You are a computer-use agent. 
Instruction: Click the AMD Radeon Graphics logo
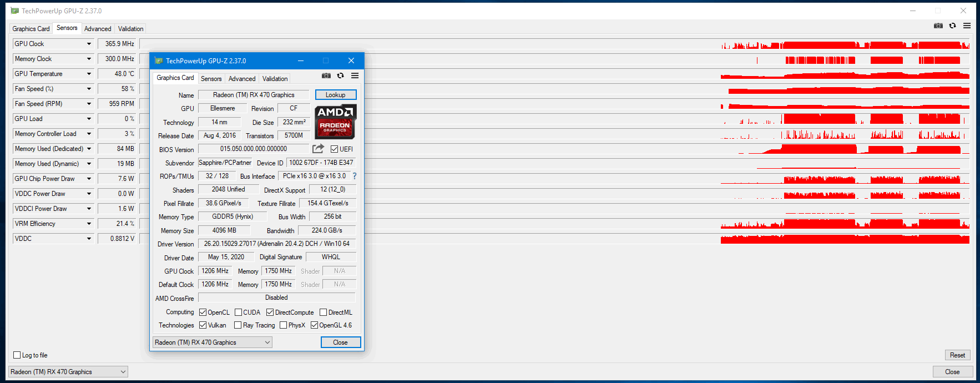coord(335,122)
